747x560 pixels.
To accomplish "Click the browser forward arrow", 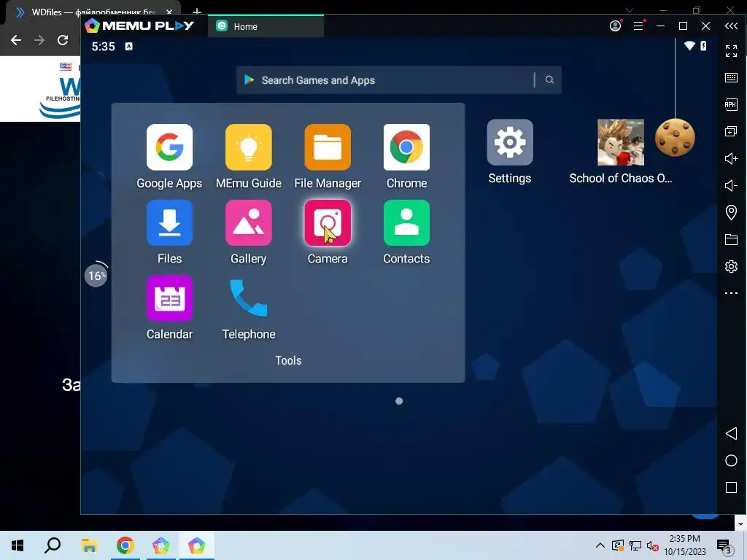I will point(39,40).
